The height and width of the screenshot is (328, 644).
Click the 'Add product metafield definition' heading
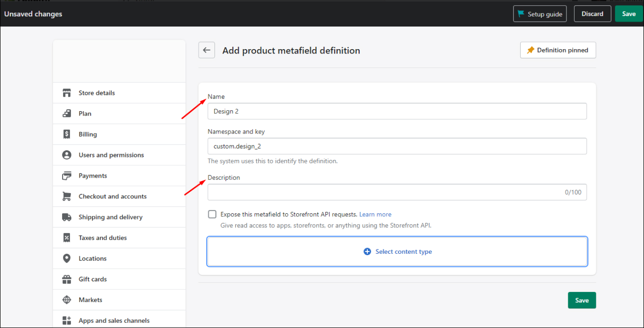pos(291,51)
